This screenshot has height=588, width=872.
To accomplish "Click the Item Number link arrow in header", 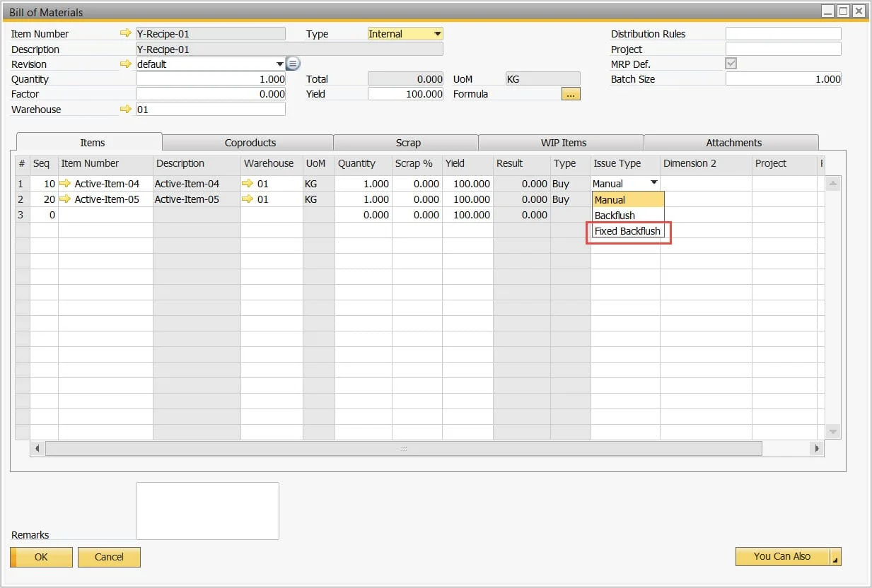I will click(126, 34).
